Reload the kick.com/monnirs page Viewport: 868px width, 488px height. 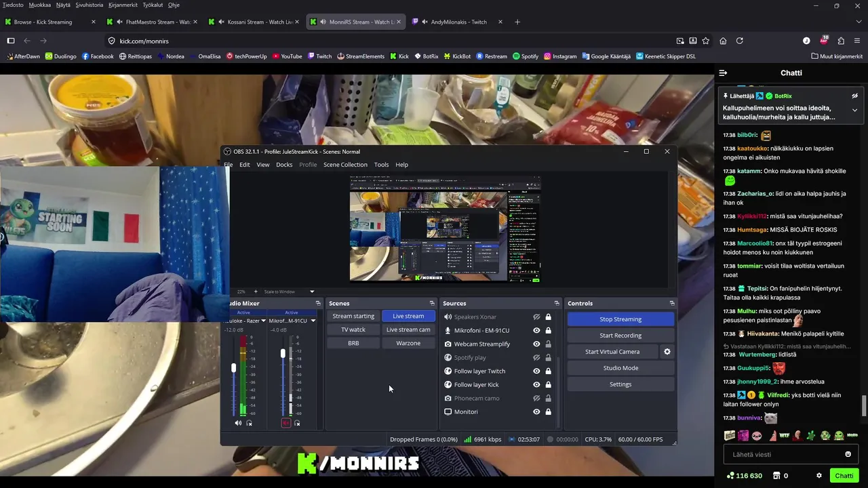(x=740, y=41)
